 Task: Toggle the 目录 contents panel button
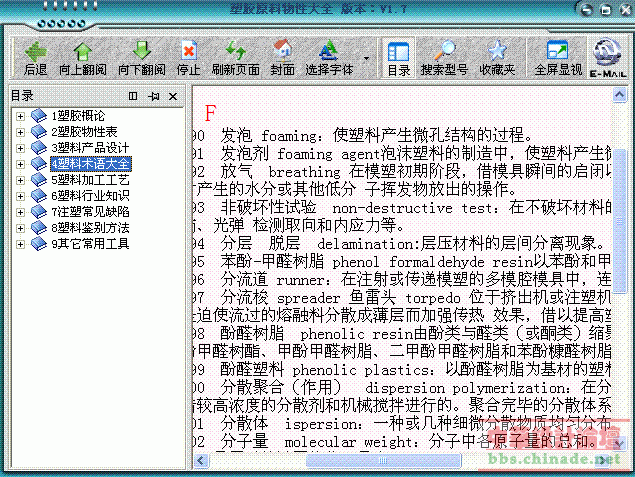(x=398, y=58)
